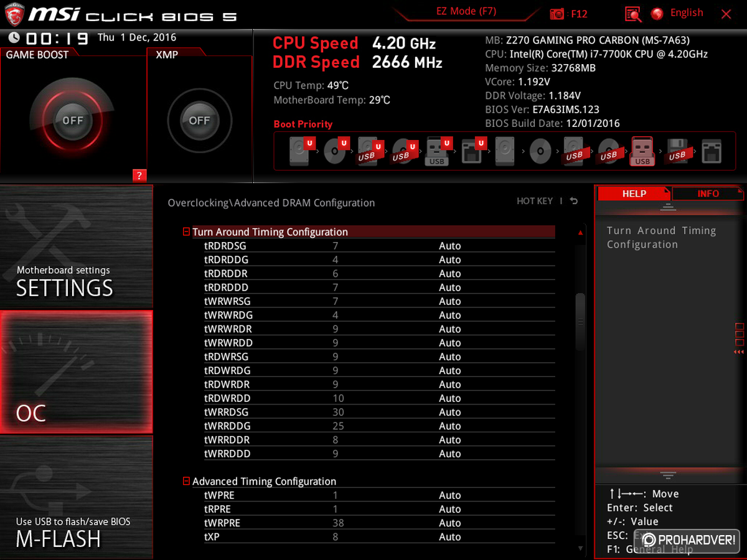Open the INFO tab
The height and width of the screenshot is (560, 747).
coord(708,194)
